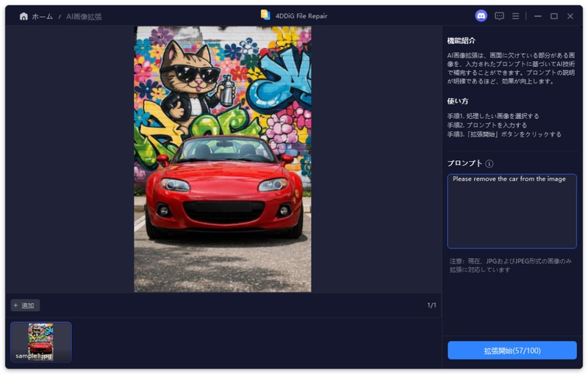588x374 pixels.
Task: Click the 注意 JPG format note
Action: click(x=511, y=265)
